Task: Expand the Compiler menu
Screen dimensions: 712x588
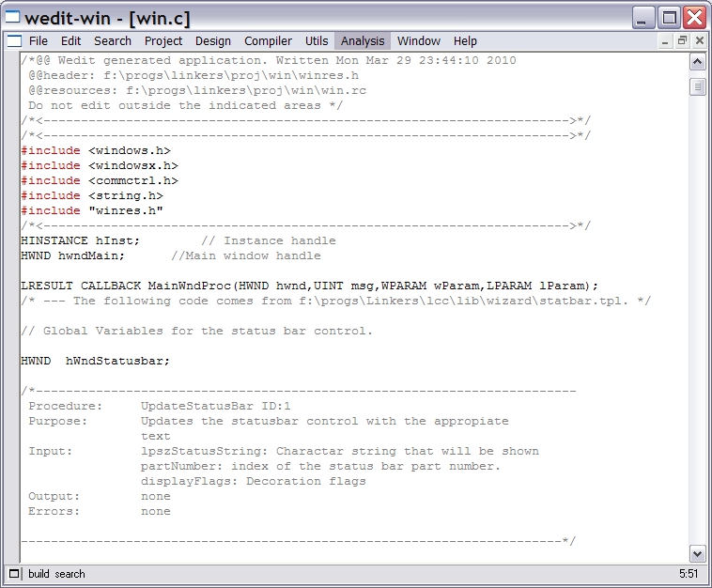Action: coord(268,41)
